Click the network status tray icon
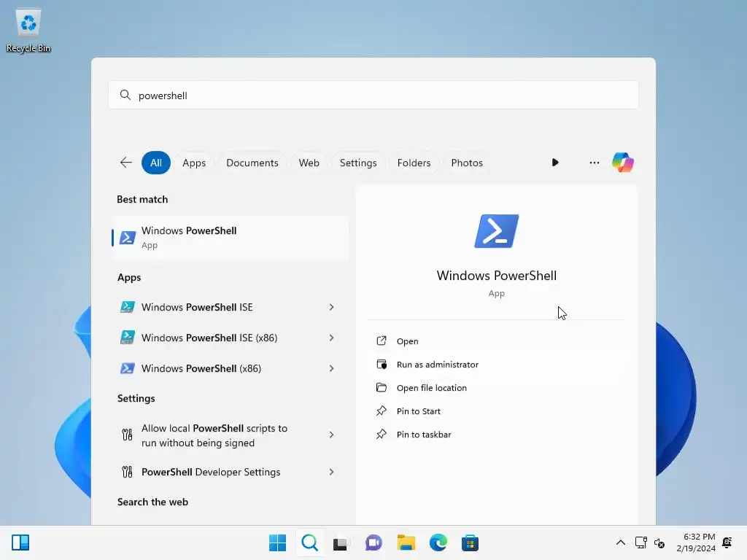The image size is (747, 560). 641,542
